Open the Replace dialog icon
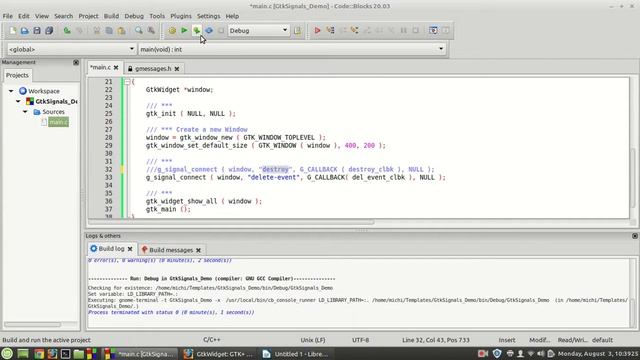 click(151, 31)
